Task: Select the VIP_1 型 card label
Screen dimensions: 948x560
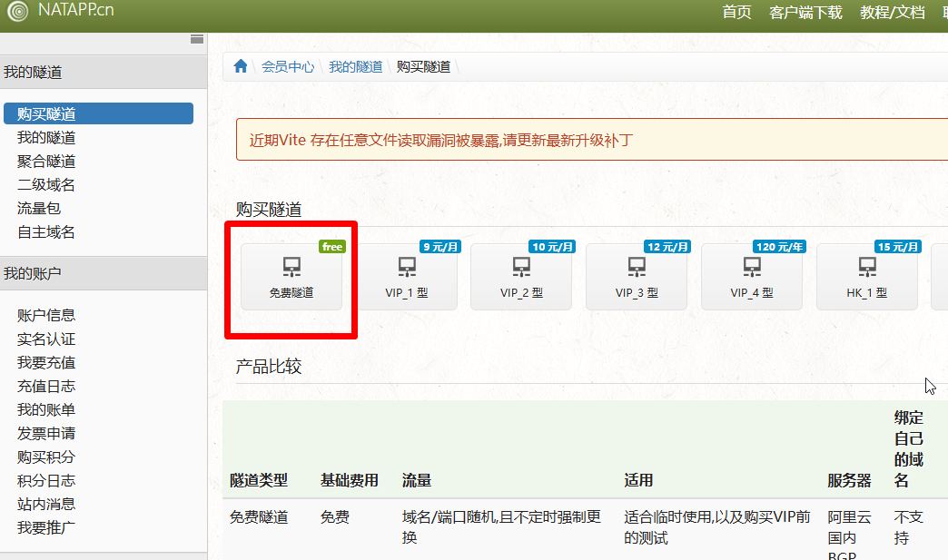Action: 407,293
